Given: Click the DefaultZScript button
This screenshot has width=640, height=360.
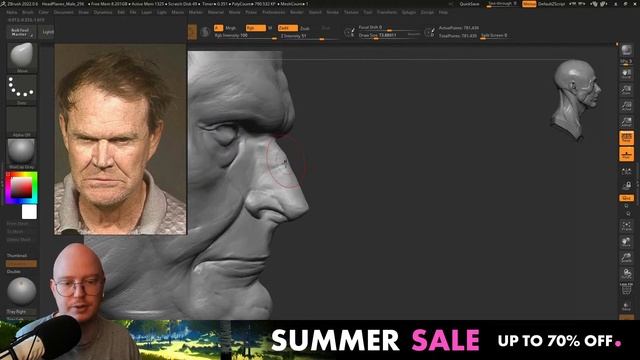Looking at the screenshot, I should click(552, 4).
